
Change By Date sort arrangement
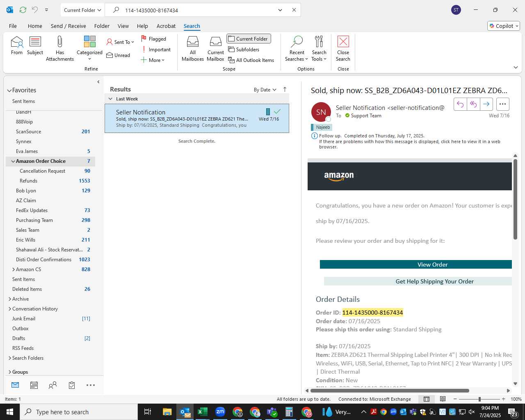(265, 90)
